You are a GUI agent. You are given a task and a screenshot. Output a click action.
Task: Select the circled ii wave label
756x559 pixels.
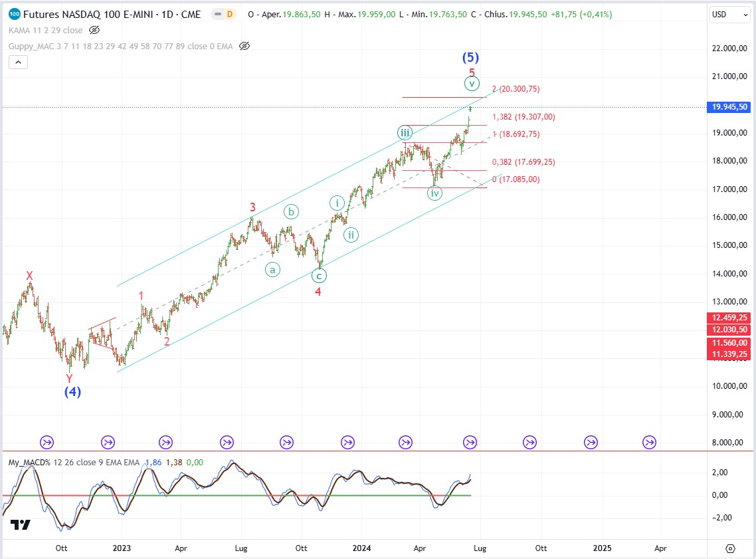pos(351,235)
